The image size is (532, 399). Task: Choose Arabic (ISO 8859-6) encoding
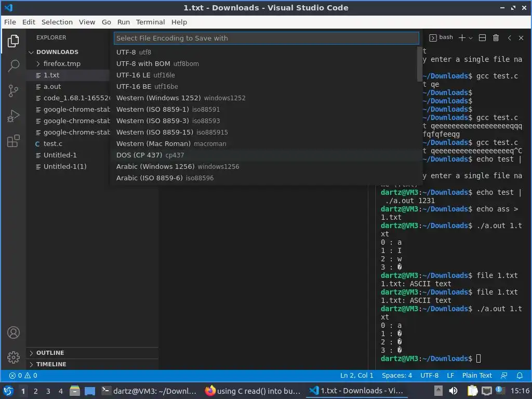click(265, 178)
